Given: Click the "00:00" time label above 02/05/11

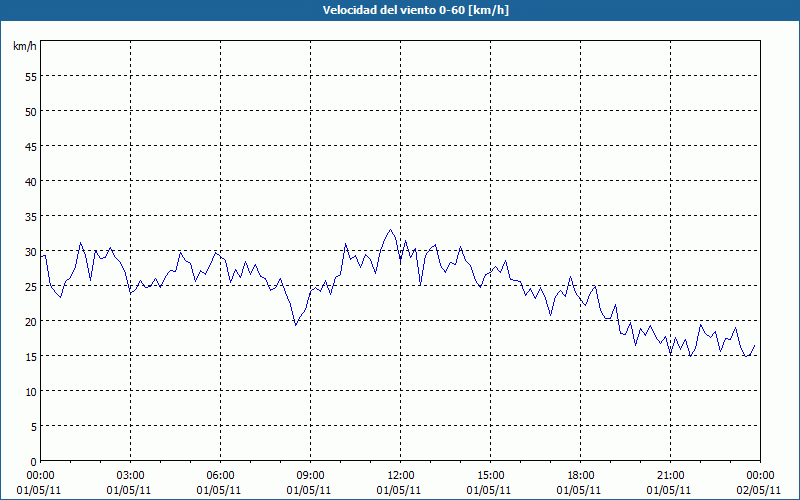Looking at the screenshot, I should pos(760,476).
